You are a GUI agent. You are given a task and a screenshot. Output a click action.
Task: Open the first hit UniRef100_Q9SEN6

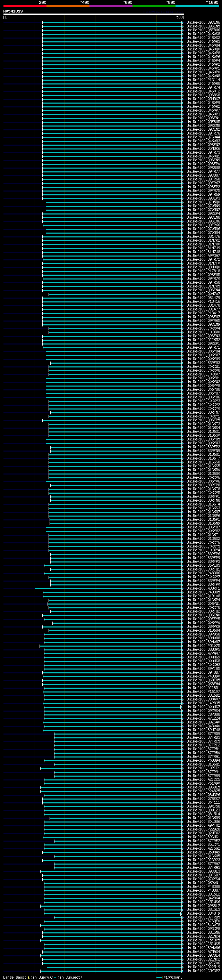(203, 23)
